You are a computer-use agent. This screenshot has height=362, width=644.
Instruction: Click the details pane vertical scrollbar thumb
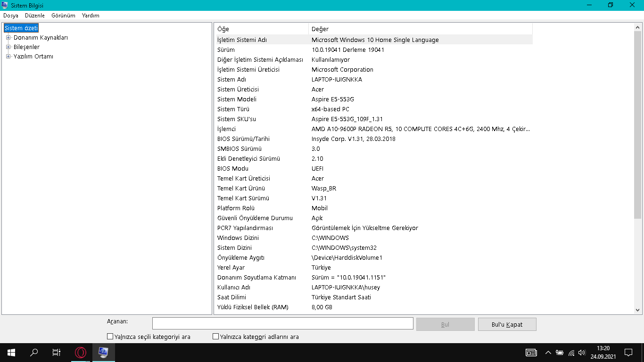[x=638, y=125]
